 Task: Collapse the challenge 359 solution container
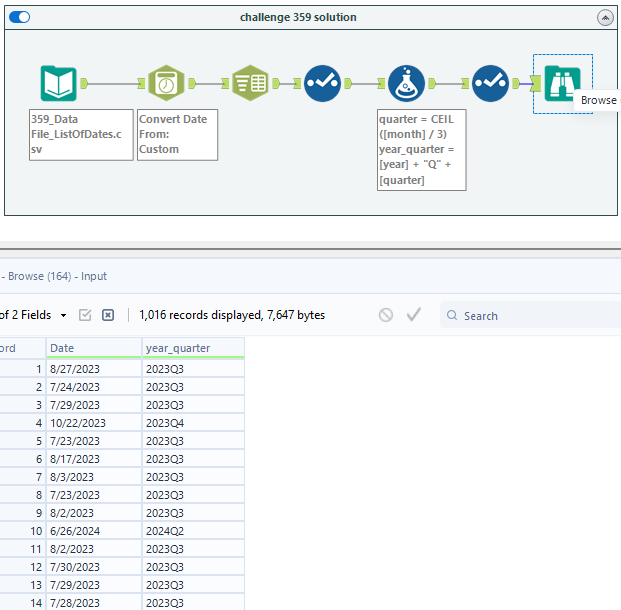(x=605, y=18)
